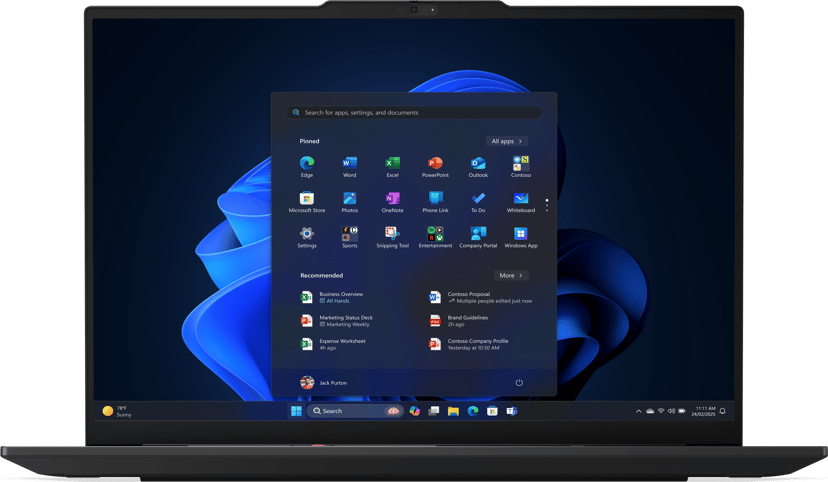The height and width of the screenshot is (482, 828).
Task: Open Excel from the pinned apps
Action: [x=392, y=167]
